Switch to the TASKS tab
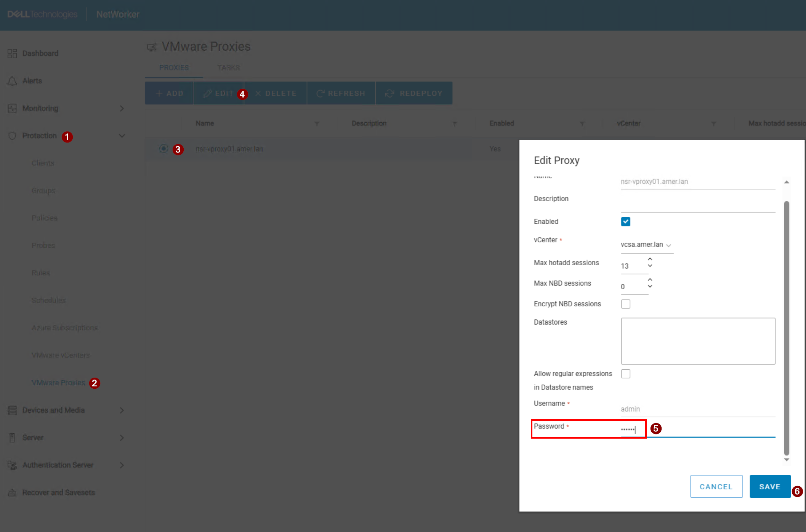Image resolution: width=806 pixels, height=532 pixels. coord(228,67)
